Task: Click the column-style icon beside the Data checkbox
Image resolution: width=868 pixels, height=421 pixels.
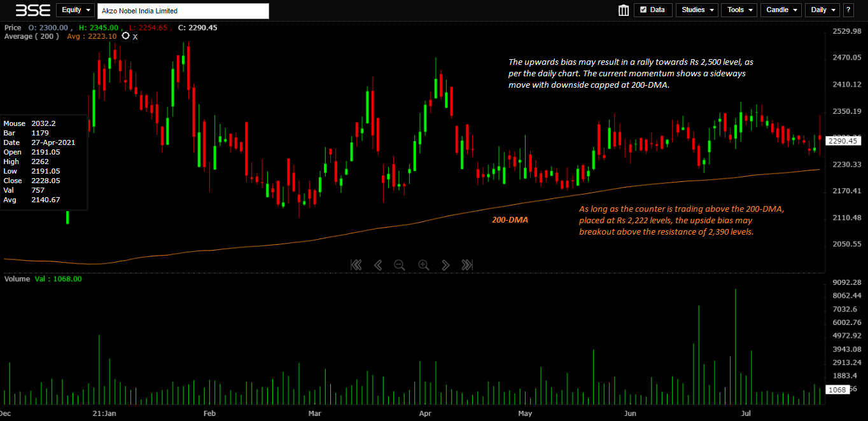Action: tap(623, 10)
